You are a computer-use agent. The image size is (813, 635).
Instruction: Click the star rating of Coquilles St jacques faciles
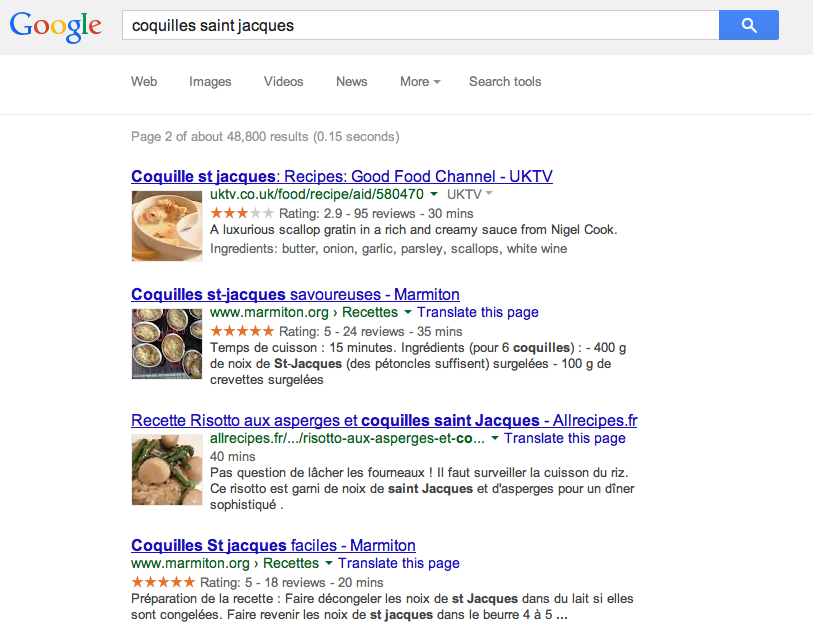point(163,582)
